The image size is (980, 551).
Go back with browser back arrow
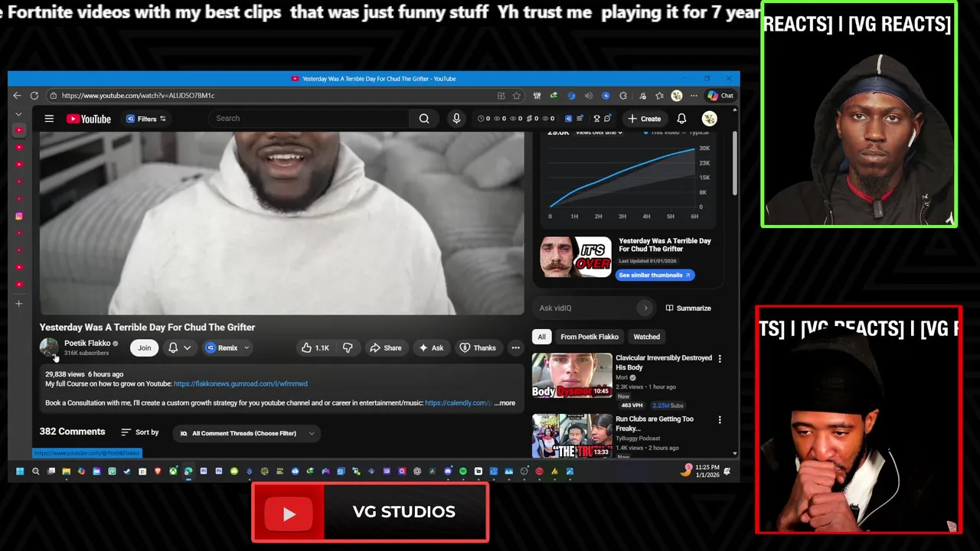tap(17, 96)
